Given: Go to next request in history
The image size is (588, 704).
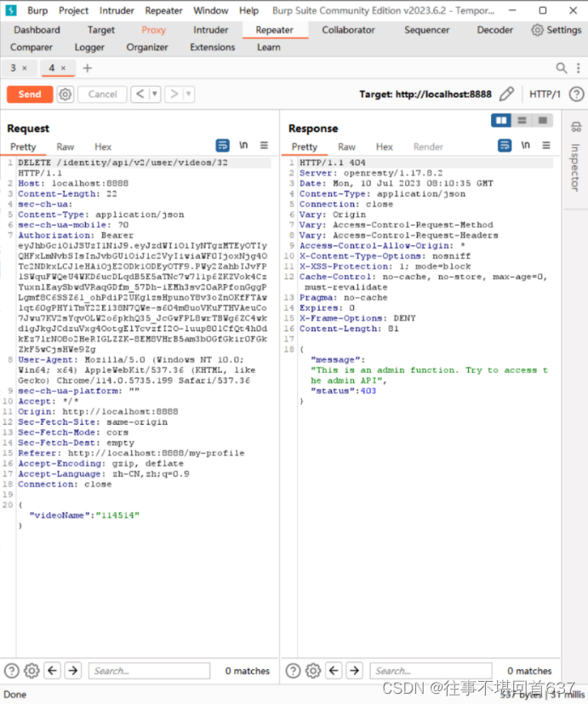Looking at the screenshot, I should pos(174,94).
